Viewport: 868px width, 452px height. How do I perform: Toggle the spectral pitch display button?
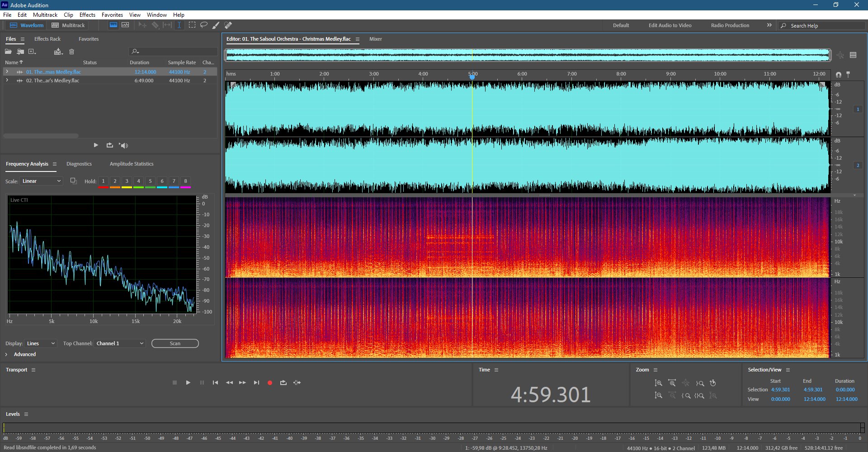point(125,25)
